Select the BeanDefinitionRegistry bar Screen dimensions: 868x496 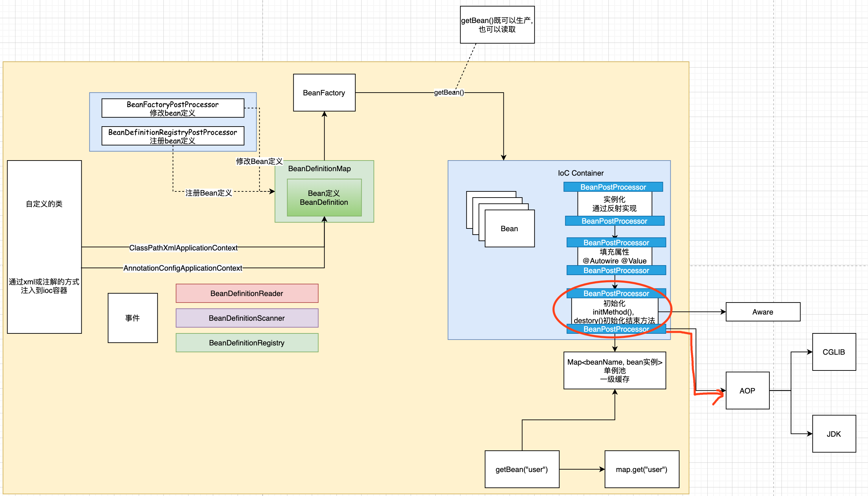tap(247, 343)
